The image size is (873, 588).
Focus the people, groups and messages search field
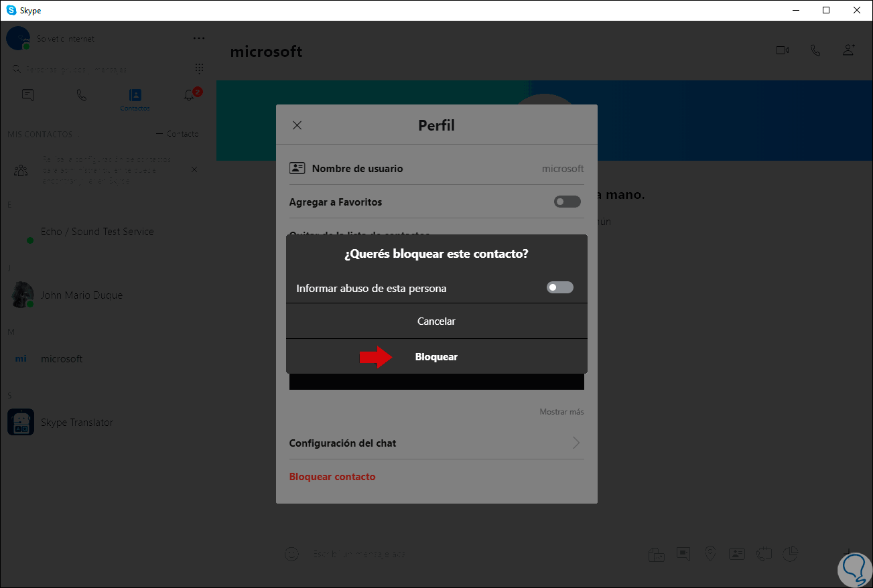pos(100,69)
